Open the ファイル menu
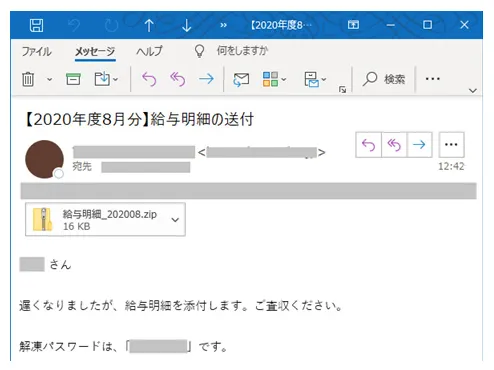This screenshot has height=370, width=494. tap(37, 51)
